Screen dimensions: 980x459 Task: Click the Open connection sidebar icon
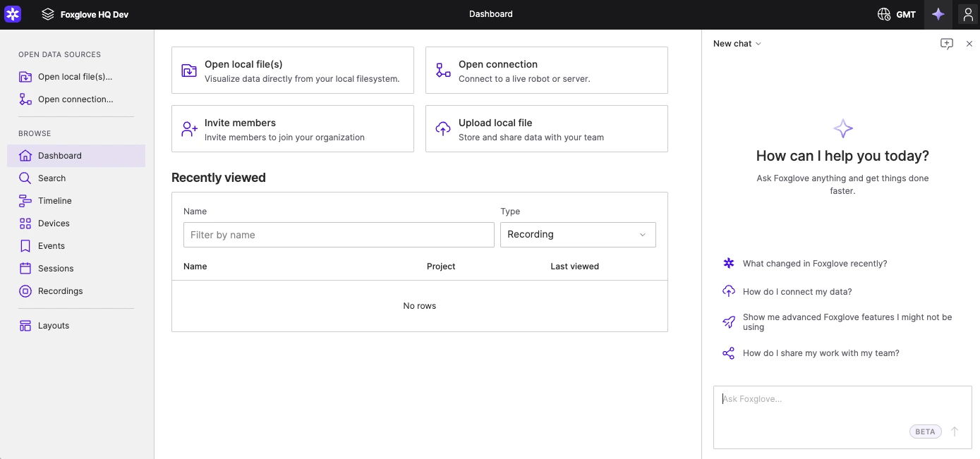(25, 99)
